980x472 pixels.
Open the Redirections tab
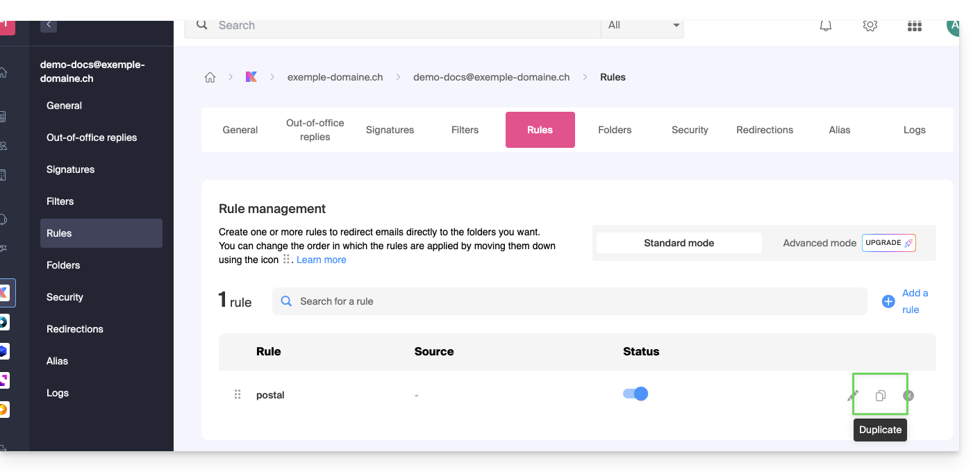click(x=764, y=130)
